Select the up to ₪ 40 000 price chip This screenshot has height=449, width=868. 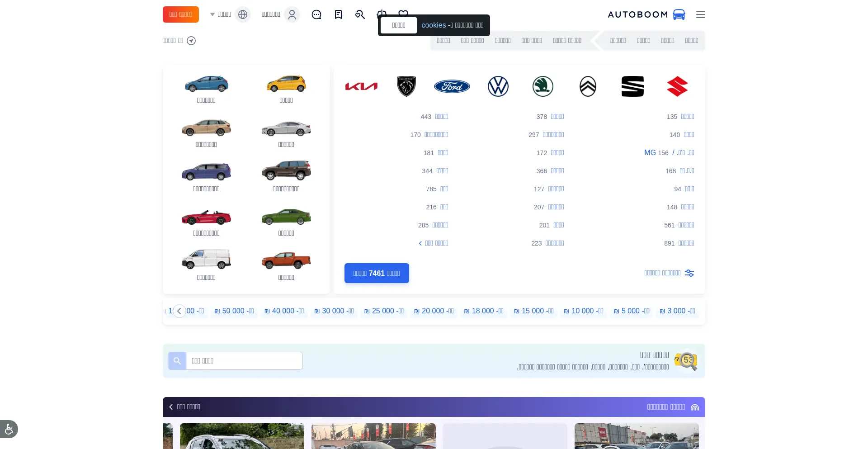284,311
